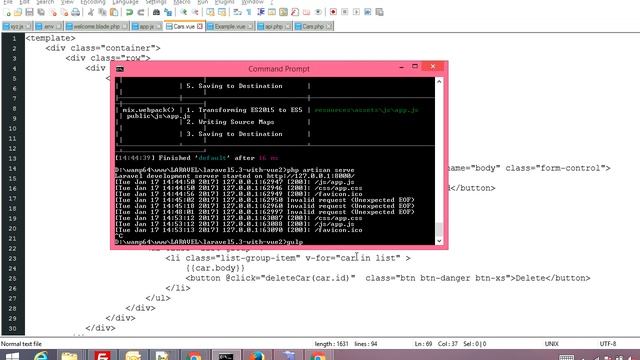
Task: Click the Command Prompt scrollbar thumb
Action: tap(439, 229)
